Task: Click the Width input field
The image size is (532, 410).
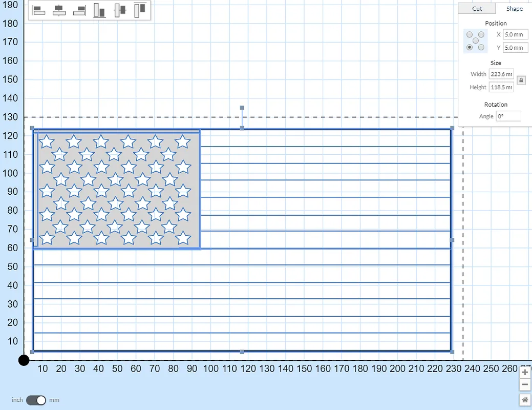Action: 501,74
